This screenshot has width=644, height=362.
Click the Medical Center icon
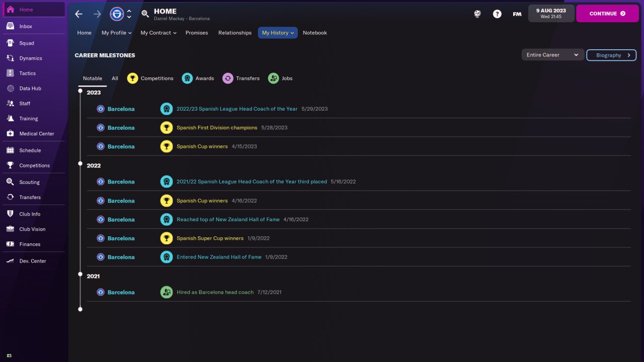[x=10, y=134]
